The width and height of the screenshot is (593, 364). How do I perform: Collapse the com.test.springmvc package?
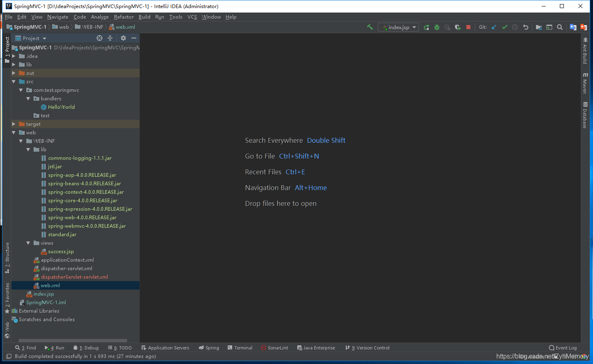coord(21,90)
